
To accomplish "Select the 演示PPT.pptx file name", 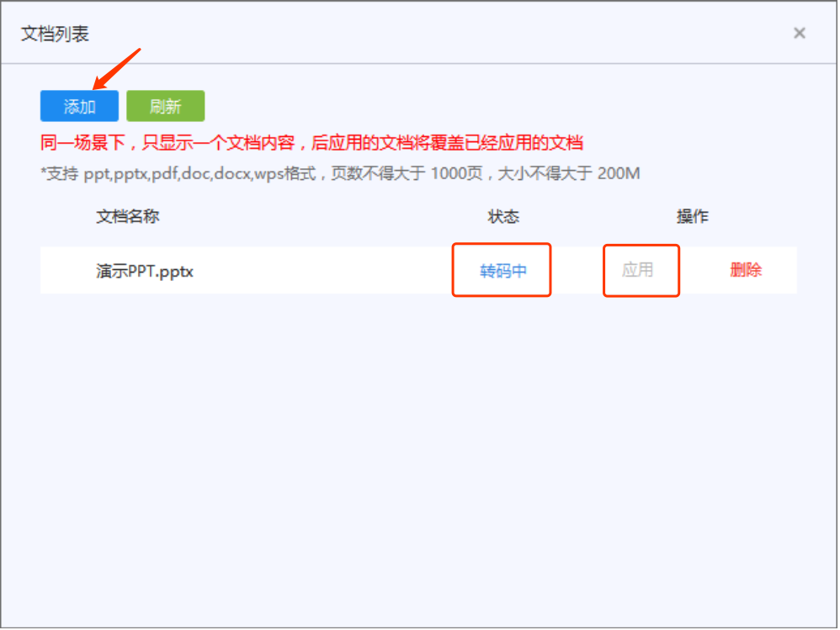I will (145, 272).
